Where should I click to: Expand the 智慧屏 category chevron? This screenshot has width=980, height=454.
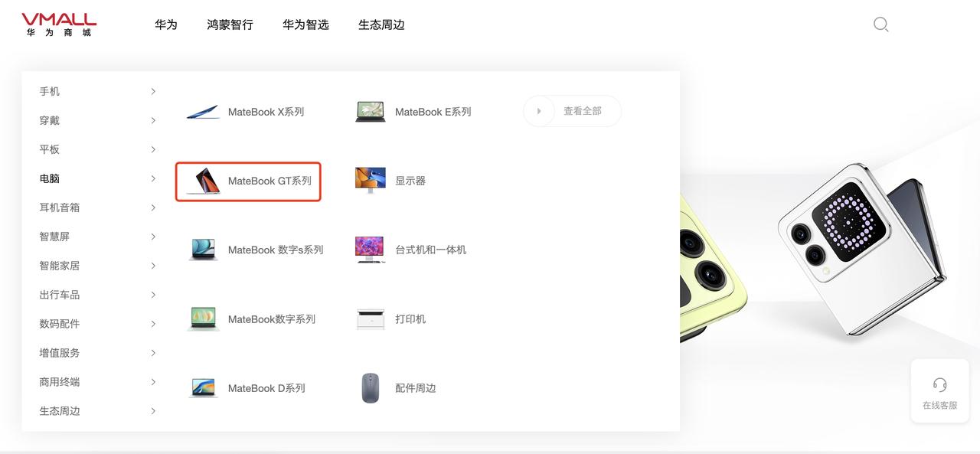pyautogui.click(x=153, y=237)
